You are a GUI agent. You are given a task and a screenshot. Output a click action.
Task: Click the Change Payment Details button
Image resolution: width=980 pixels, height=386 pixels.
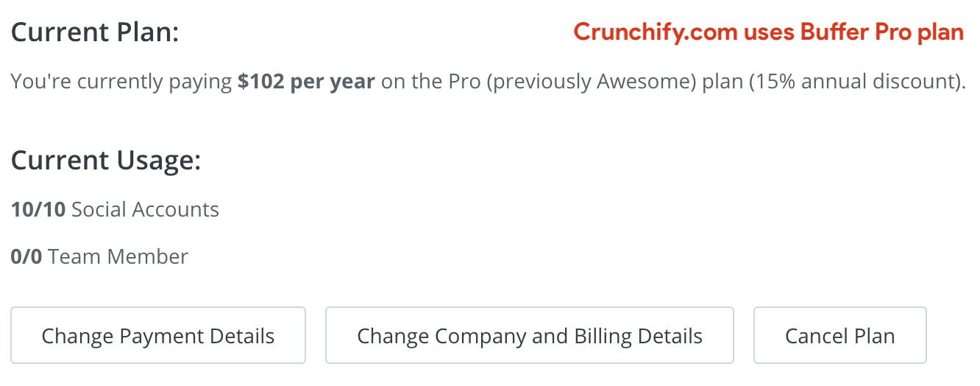pos(158,335)
